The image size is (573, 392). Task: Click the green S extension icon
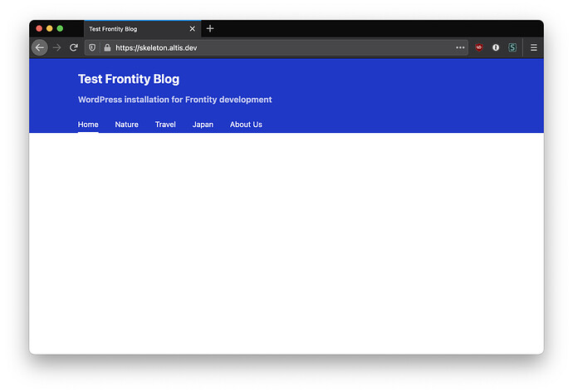512,47
